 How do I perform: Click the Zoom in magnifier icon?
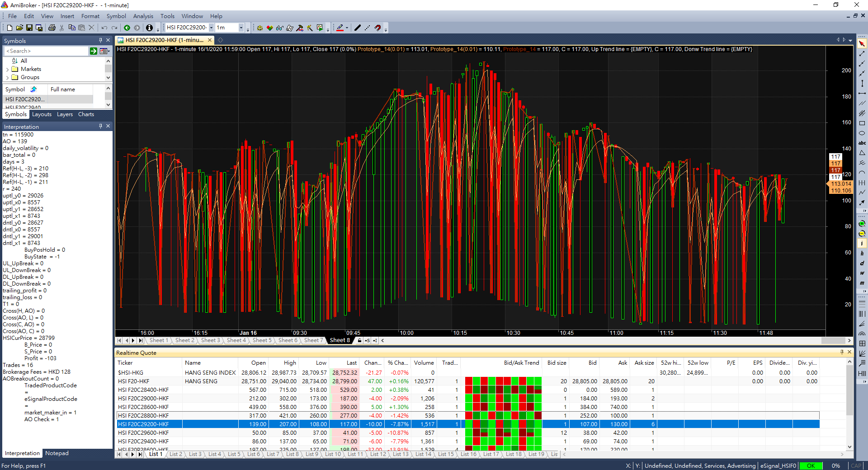pyautogui.click(x=862, y=224)
